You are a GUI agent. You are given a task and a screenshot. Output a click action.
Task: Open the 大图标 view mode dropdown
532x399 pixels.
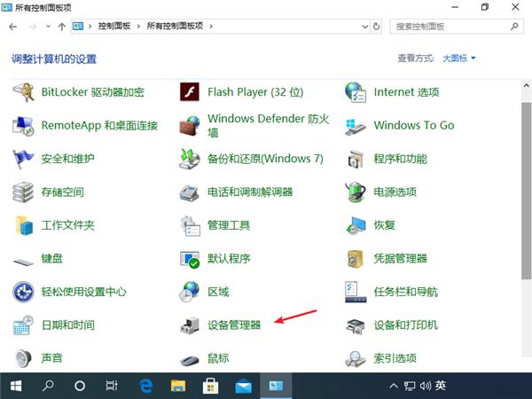pyautogui.click(x=459, y=59)
